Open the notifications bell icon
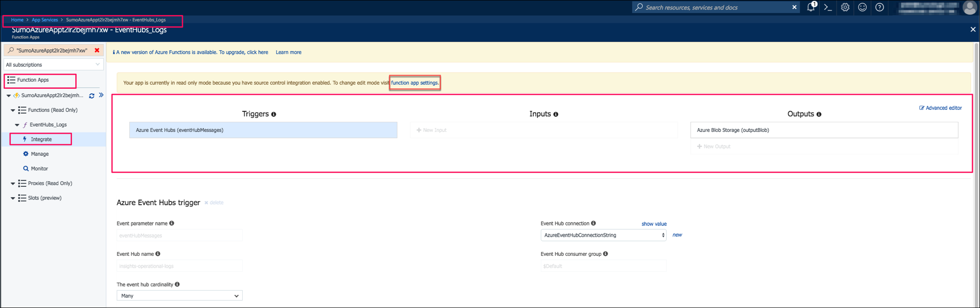 811,8
